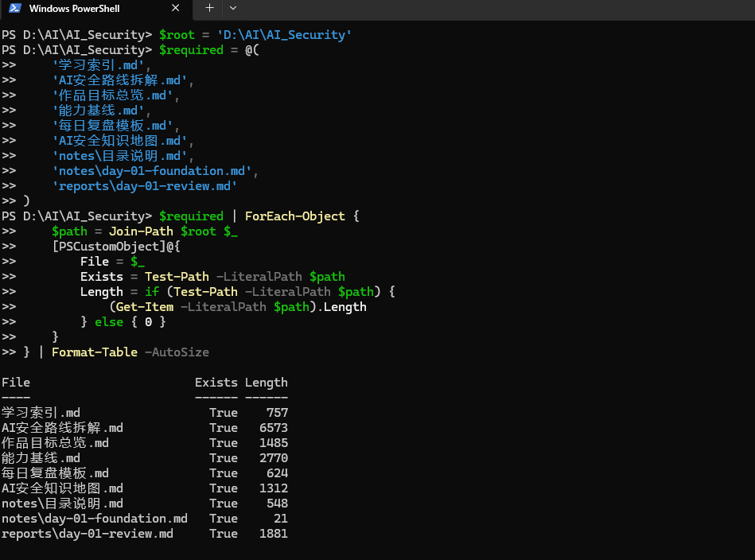Click 每日复盘模板.md in the output table

[x=55, y=472]
